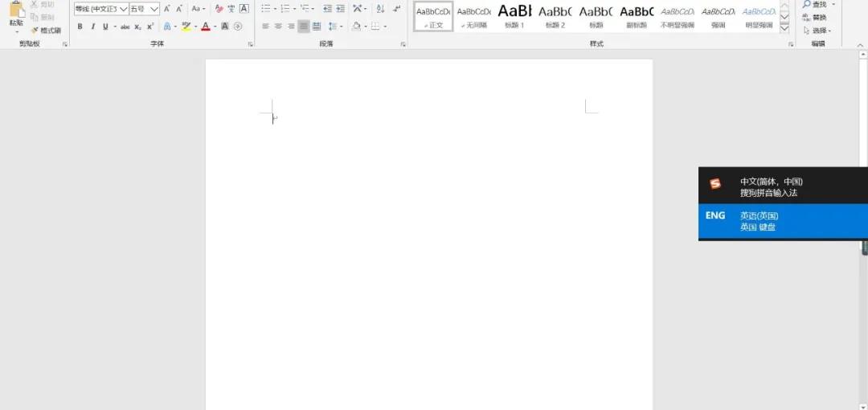
Task: Apply the 明显强调 style
Action: tap(759, 17)
